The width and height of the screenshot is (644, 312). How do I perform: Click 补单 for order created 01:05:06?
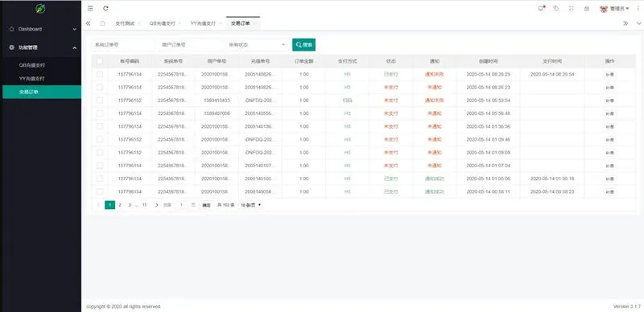pyautogui.click(x=610, y=179)
